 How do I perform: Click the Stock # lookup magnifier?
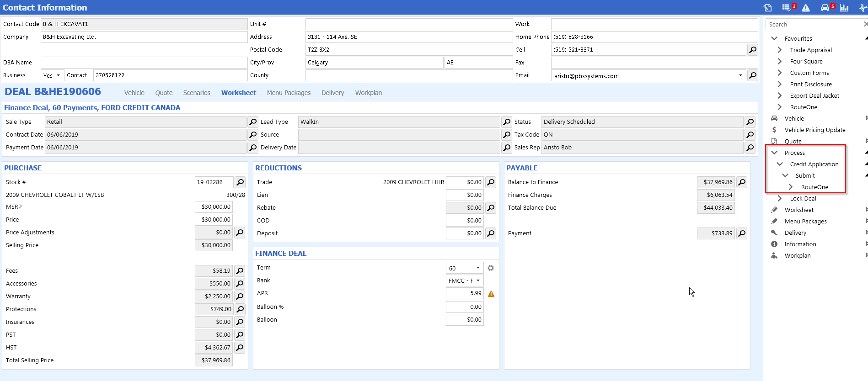click(x=240, y=182)
